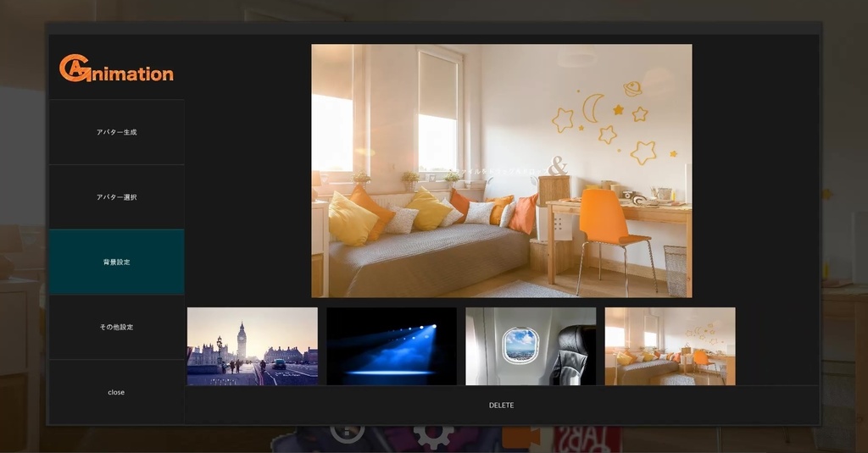Click the DELETE button

click(502, 406)
